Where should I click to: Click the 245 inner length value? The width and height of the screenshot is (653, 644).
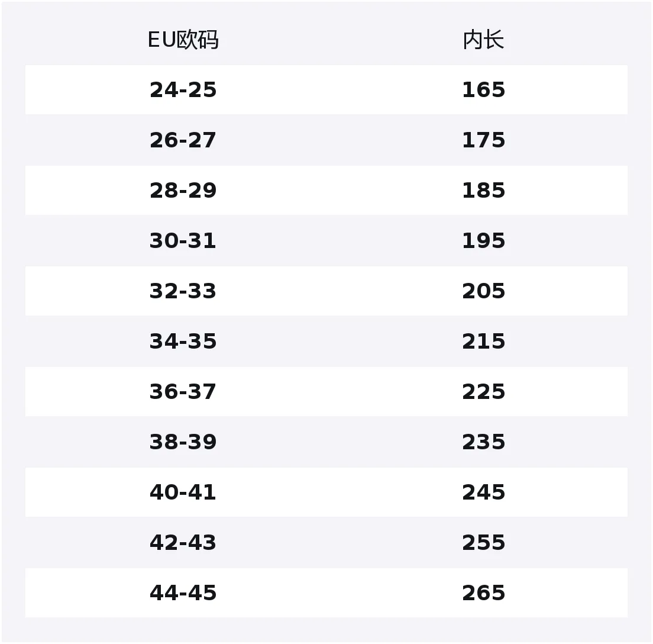[483, 492]
